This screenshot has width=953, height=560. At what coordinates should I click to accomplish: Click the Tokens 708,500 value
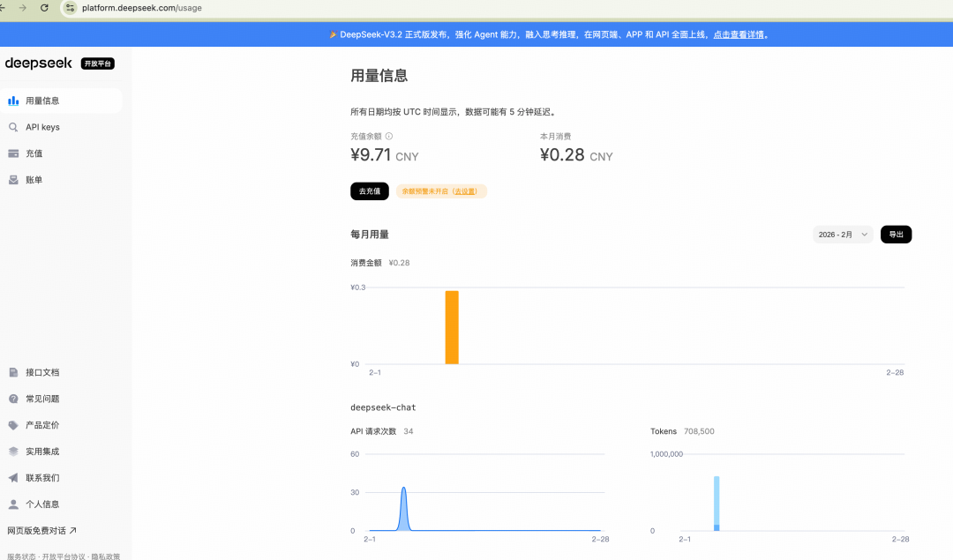[699, 431]
